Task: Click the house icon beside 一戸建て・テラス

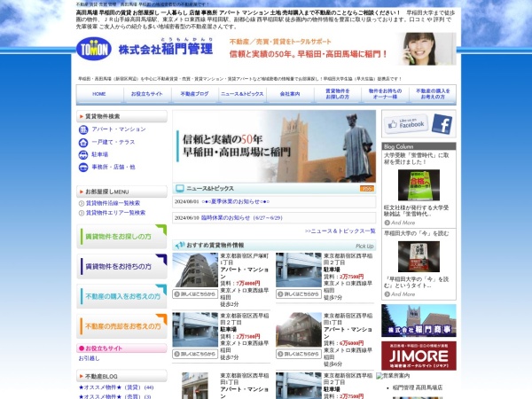Action: tap(83, 143)
